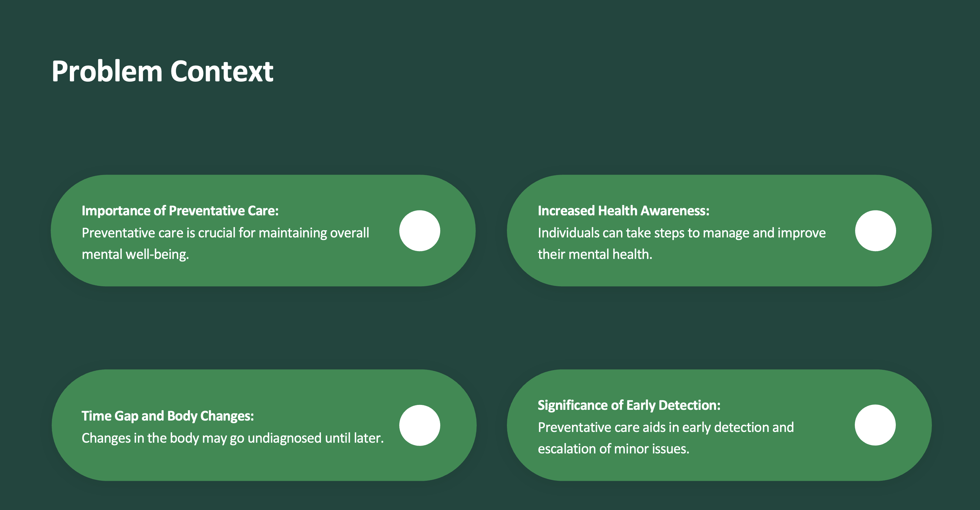Click the 'Significance of Early Detection:' heading
The image size is (980, 510).
click(x=629, y=405)
